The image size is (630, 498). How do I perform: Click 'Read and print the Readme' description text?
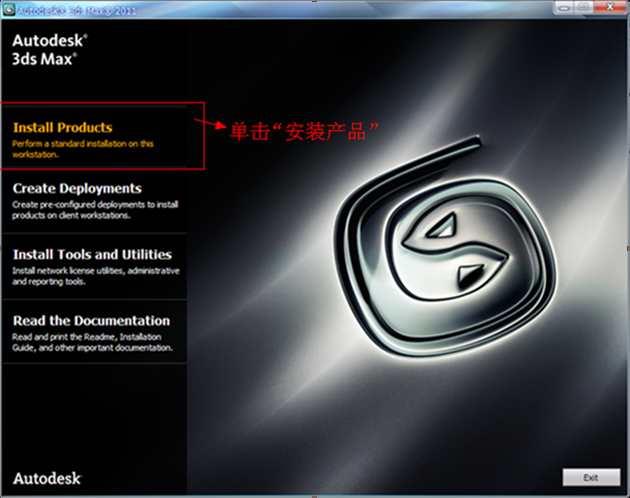pyautogui.click(x=92, y=342)
